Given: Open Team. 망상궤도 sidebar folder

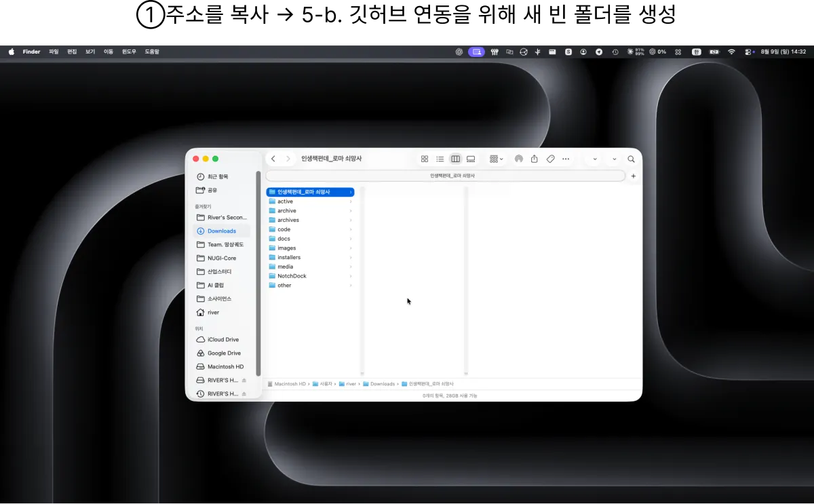Looking at the screenshot, I should (222, 244).
